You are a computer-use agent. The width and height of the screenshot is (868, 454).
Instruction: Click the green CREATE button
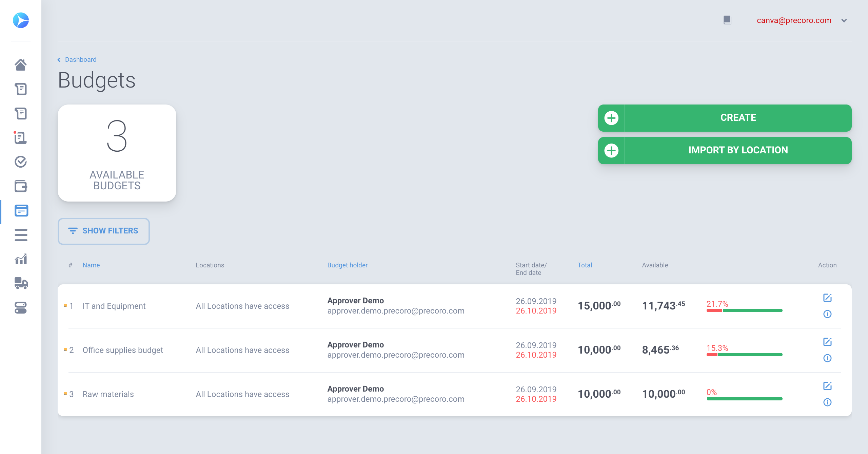click(725, 118)
